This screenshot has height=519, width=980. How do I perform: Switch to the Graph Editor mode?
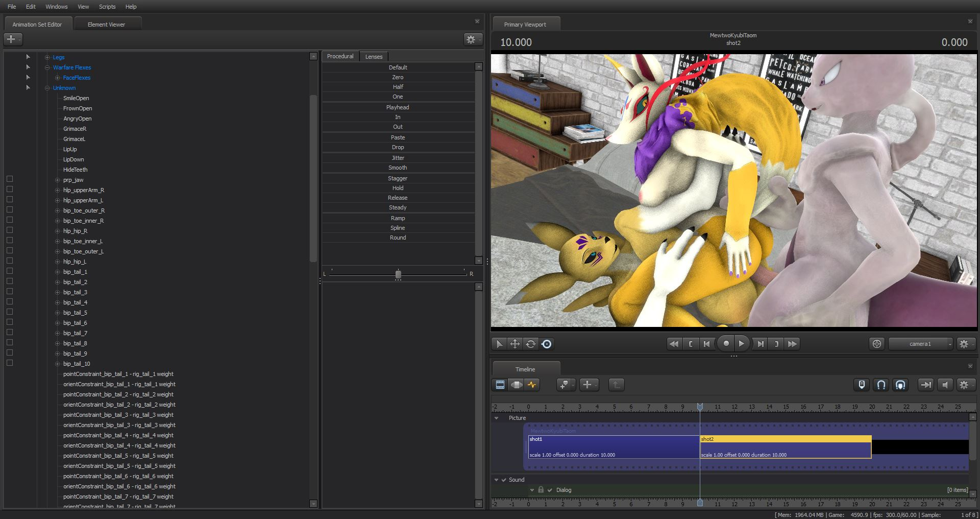click(532, 385)
